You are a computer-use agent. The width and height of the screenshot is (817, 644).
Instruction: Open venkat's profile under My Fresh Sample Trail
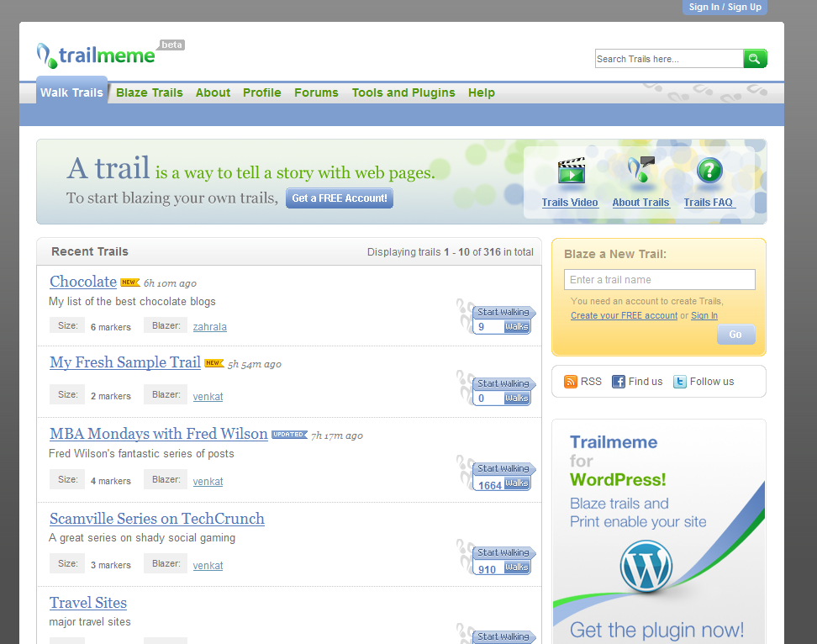[x=208, y=397]
